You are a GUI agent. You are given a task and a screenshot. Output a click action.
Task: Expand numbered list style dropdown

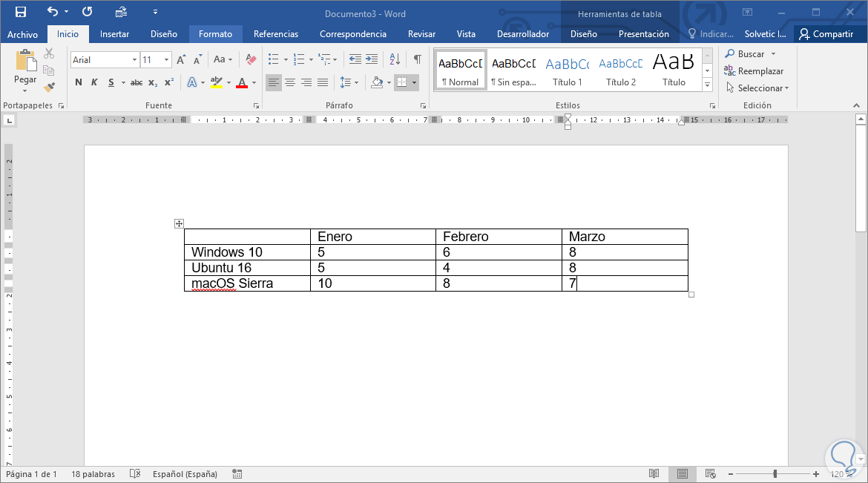(x=311, y=60)
